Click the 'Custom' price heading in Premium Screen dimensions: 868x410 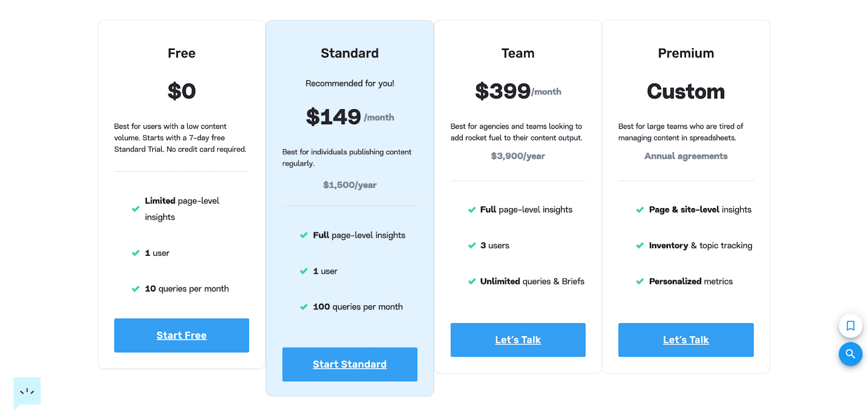click(685, 92)
